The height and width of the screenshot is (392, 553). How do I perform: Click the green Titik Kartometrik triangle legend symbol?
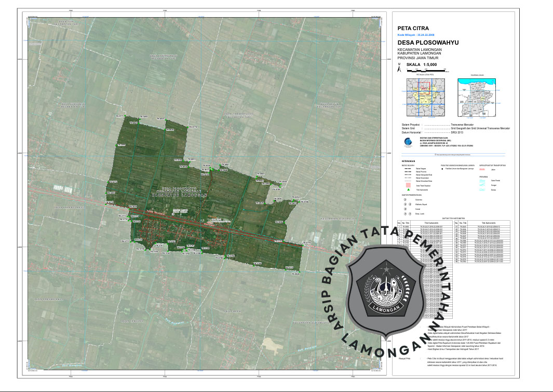coord(408,190)
